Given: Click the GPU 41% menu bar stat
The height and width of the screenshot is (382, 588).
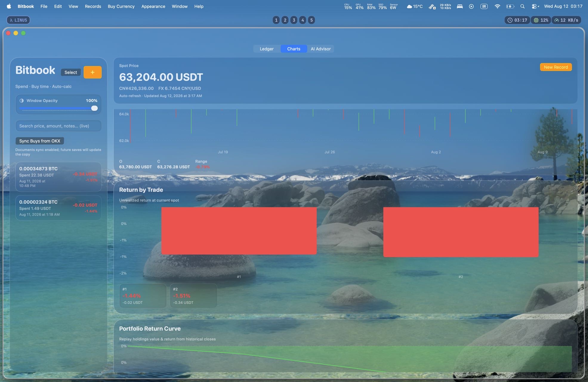Looking at the screenshot, I should (x=359, y=6).
